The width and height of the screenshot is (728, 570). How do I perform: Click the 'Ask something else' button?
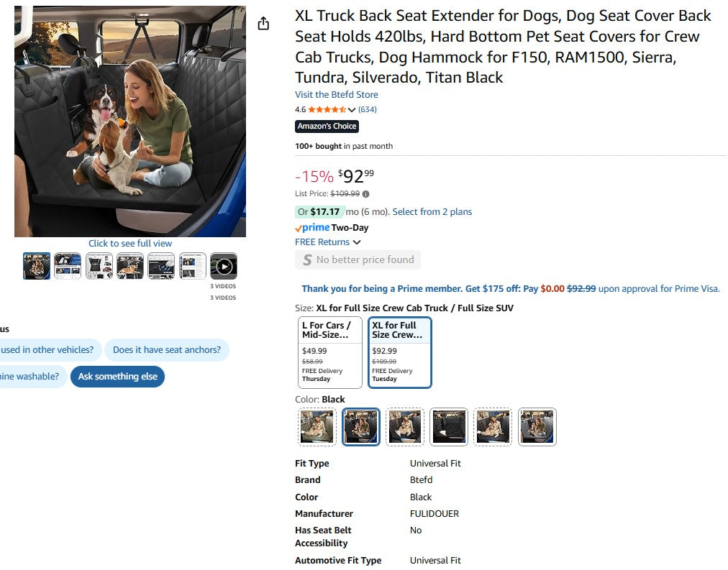(x=117, y=376)
